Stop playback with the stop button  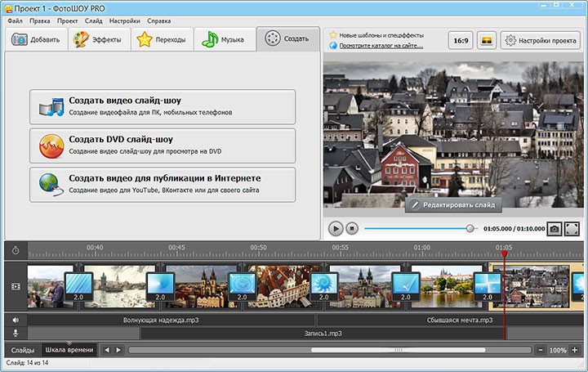[x=352, y=229]
